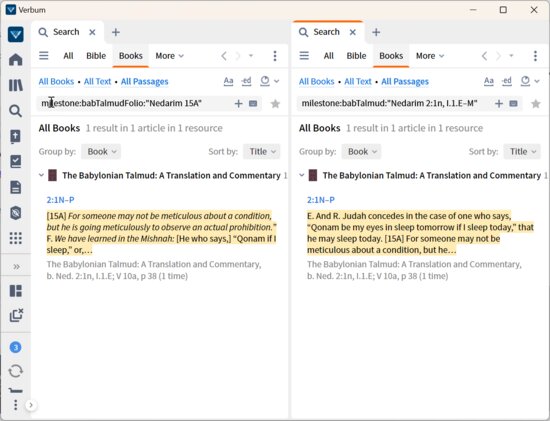Click the Verbum logo icon in sidebar
The width and height of the screenshot is (550, 421).
coord(15,34)
